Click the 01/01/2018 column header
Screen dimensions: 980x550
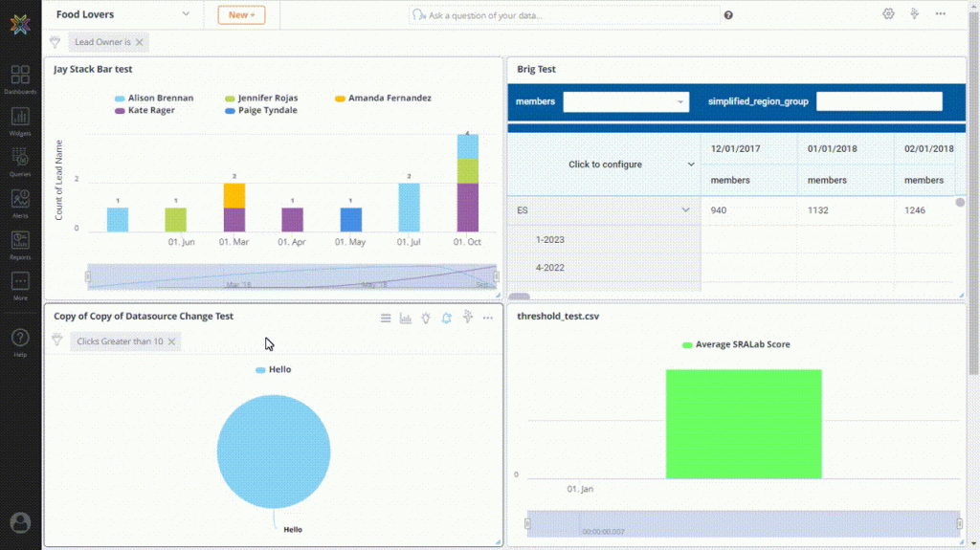click(846, 149)
